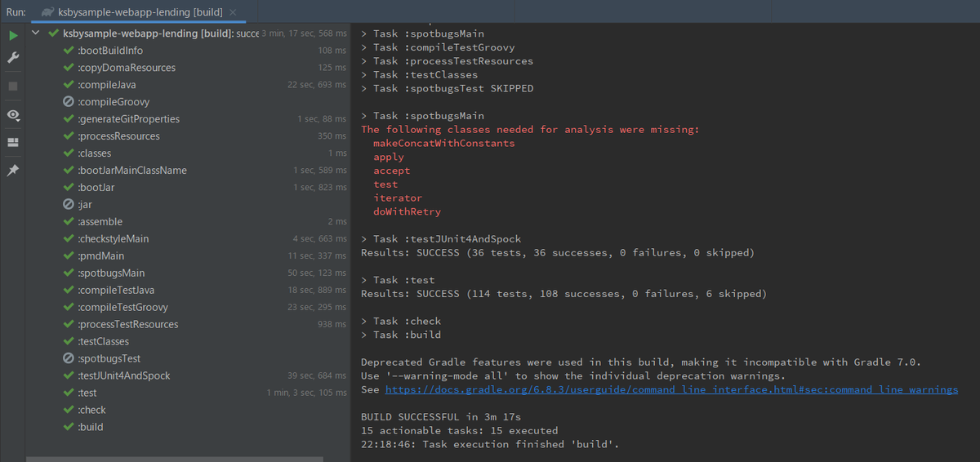The height and width of the screenshot is (462, 980).
Task: Select the :spotbugsMain task row
Action: (189, 273)
